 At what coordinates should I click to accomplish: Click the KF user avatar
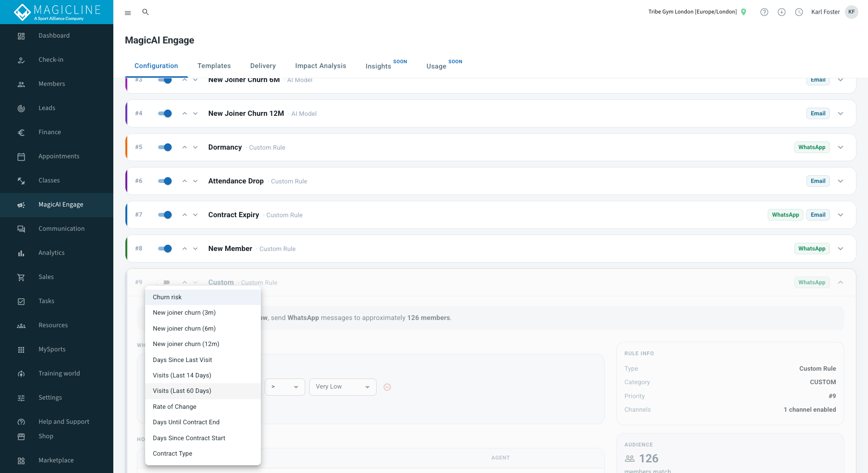pyautogui.click(x=852, y=12)
